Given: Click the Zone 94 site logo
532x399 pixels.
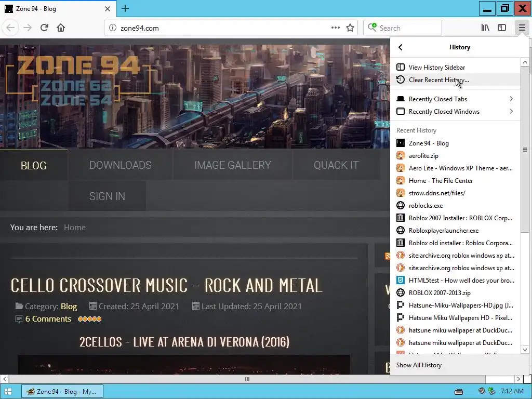Looking at the screenshot, I should [x=78, y=79].
